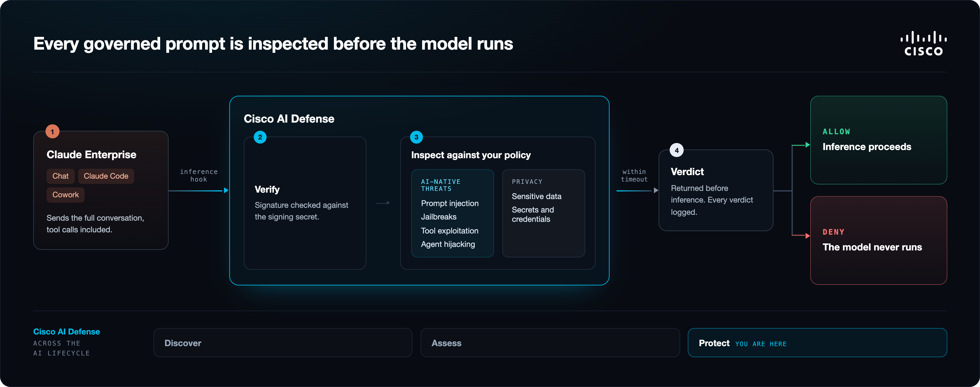Click the Verify heading
The width and height of the screenshot is (980, 387).
pos(267,189)
